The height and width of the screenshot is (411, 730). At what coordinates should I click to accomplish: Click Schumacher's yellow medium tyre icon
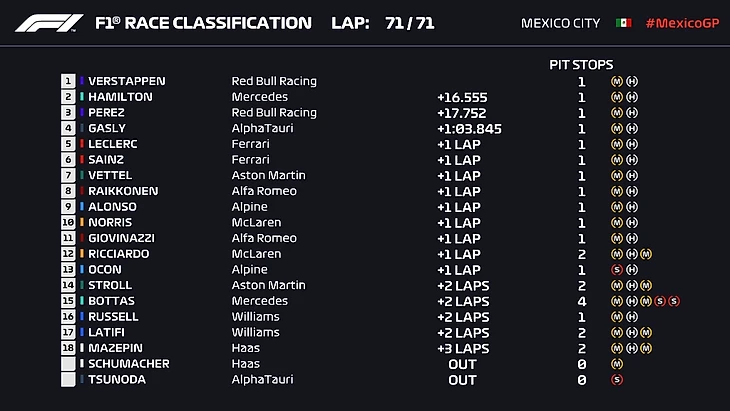pos(617,364)
